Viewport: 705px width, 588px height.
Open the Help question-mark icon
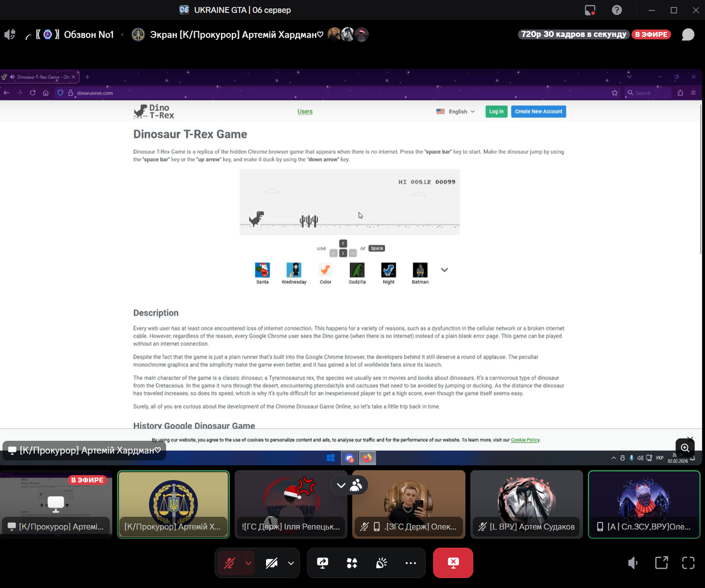pos(617,10)
